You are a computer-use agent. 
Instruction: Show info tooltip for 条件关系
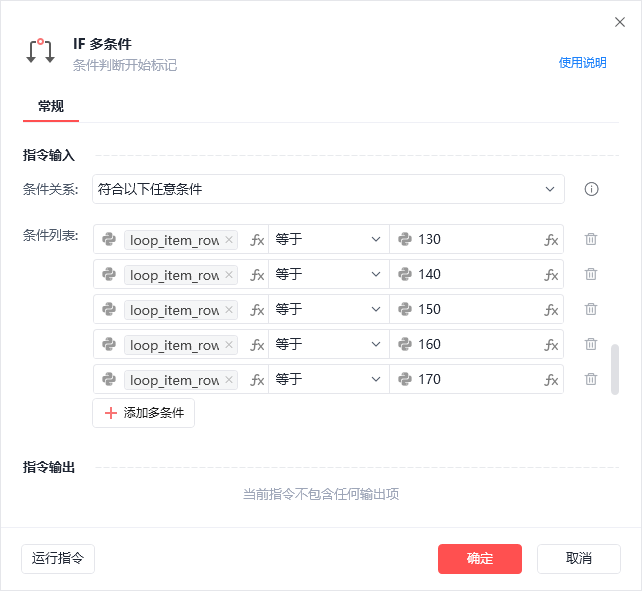point(591,189)
